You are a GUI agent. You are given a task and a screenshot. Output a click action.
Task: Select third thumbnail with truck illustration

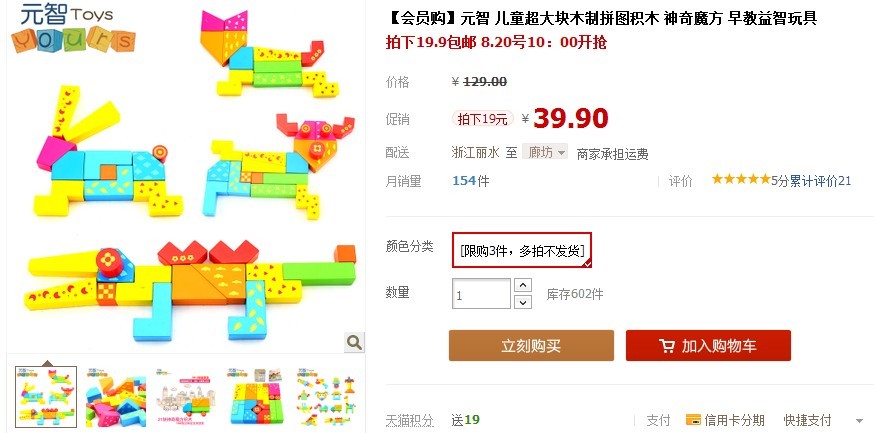point(186,397)
